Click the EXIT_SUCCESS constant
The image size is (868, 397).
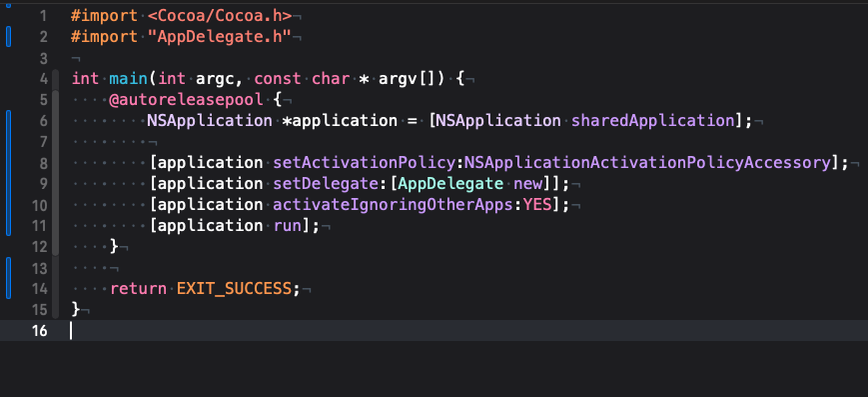(234, 289)
